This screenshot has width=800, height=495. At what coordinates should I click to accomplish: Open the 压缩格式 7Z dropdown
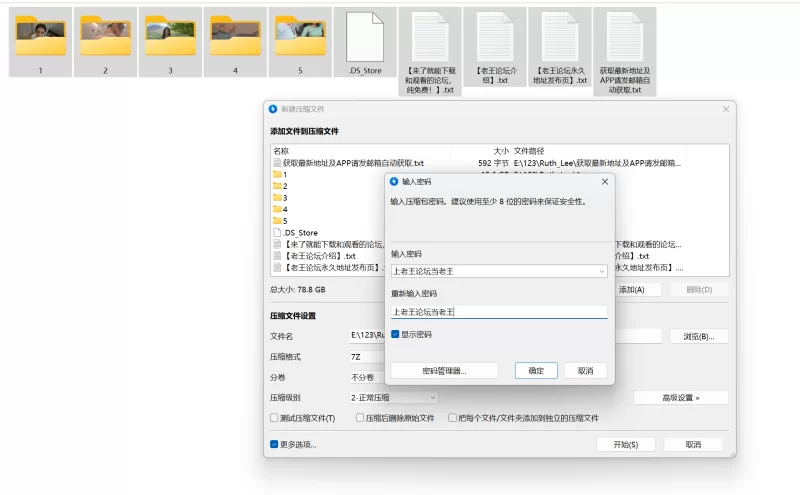(x=367, y=357)
